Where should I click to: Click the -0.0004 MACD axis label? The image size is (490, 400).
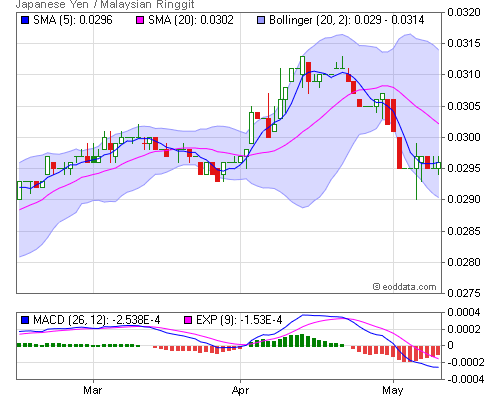[466, 379]
